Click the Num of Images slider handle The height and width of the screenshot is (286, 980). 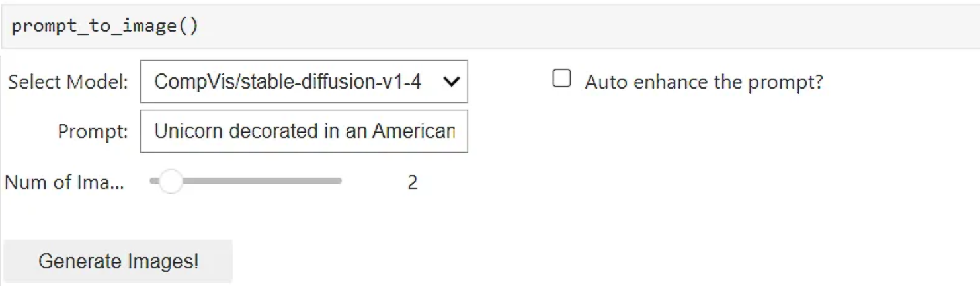(x=171, y=181)
